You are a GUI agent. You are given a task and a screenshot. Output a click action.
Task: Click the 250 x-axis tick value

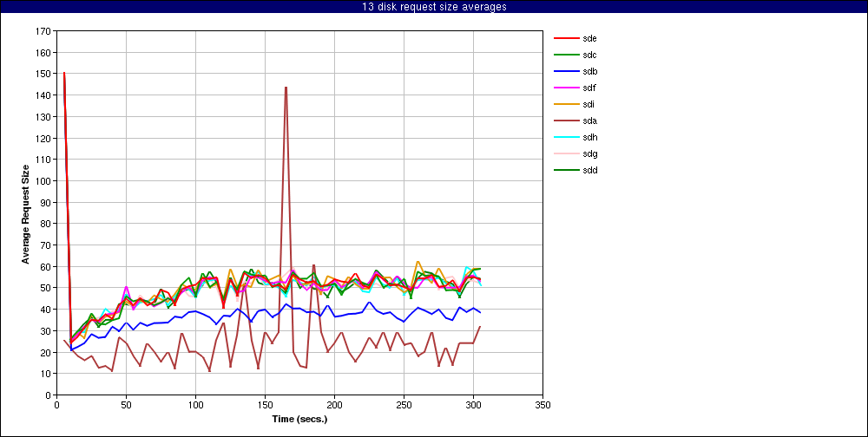404,405
